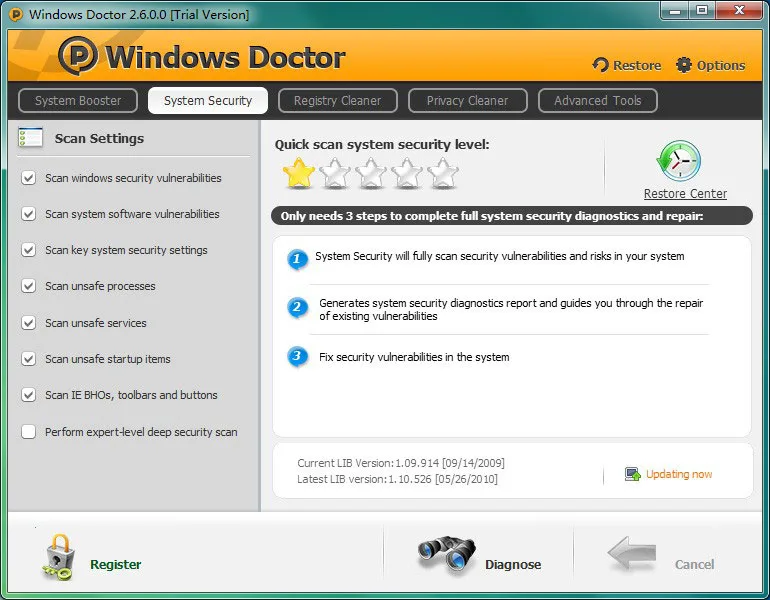The height and width of the screenshot is (600, 770).
Task: Click the Restore Center clock icon
Action: pos(679,161)
